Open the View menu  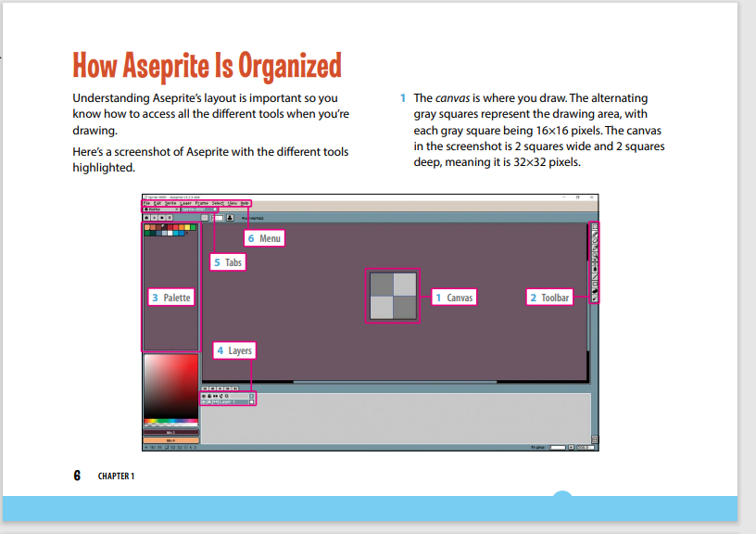pyautogui.click(x=233, y=203)
